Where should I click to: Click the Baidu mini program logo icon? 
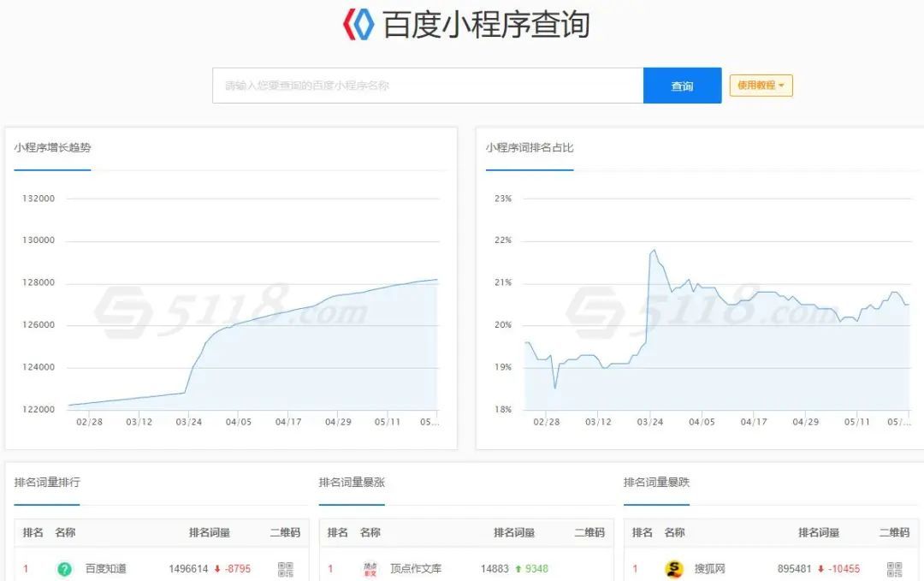click(x=358, y=24)
